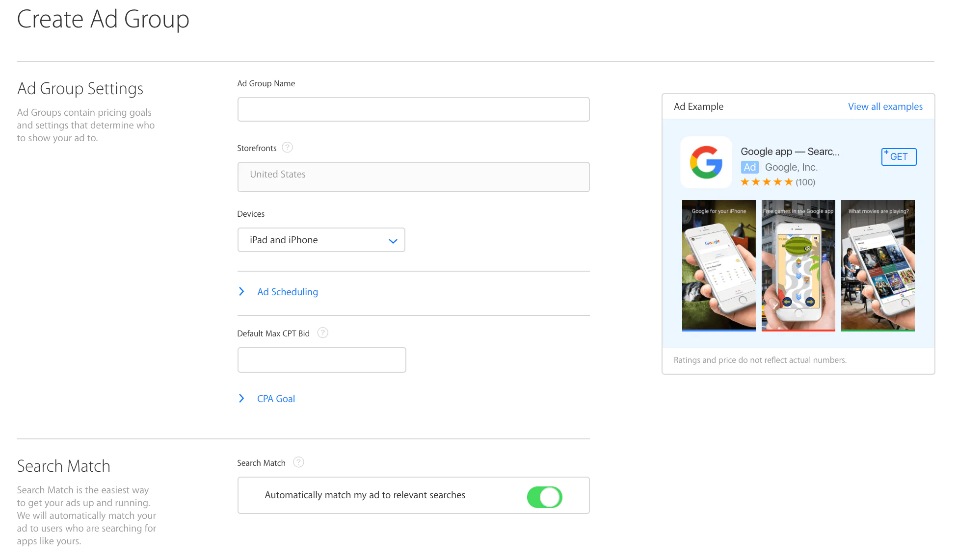Click the Google app logo icon
The height and width of the screenshot is (560, 957).
[706, 162]
